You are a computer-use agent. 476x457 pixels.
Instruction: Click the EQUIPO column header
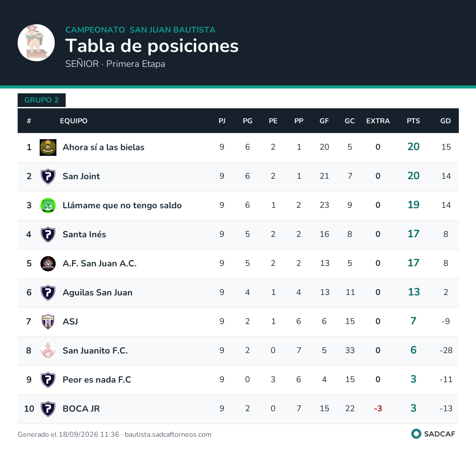[x=74, y=121]
